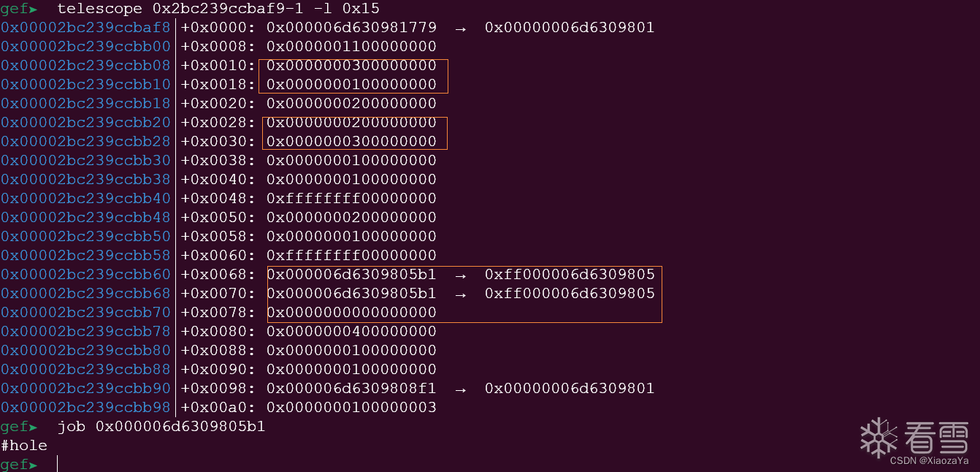Click the value 0x0000000100000003 at offset +0x00a0
This screenshot has height=472, width=980.
tap(351, 408)
